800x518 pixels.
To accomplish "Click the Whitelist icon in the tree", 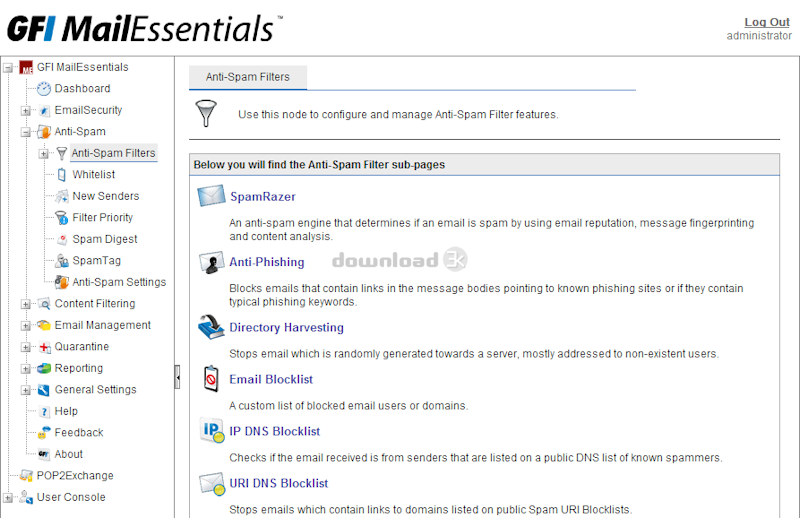I will click(62, 175).
